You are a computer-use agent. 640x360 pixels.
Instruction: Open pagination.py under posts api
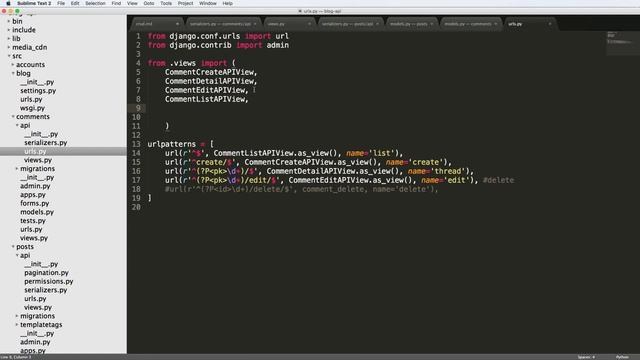pos(46,273)
